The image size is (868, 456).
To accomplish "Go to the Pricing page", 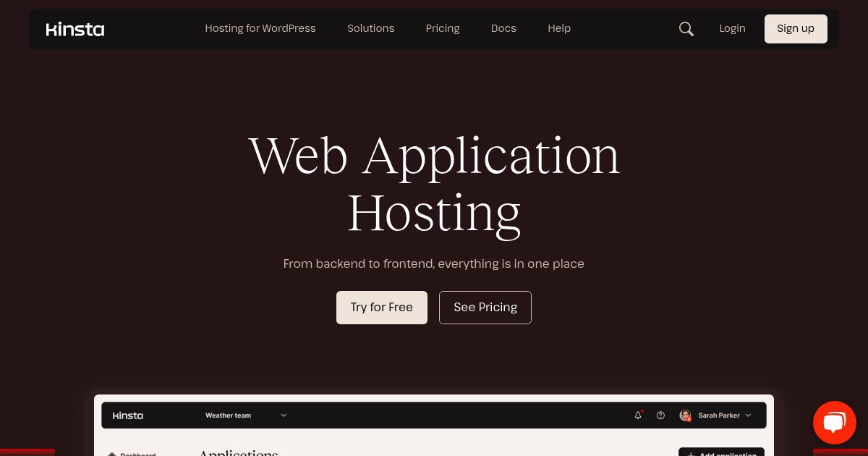I will tap(443, 28).
